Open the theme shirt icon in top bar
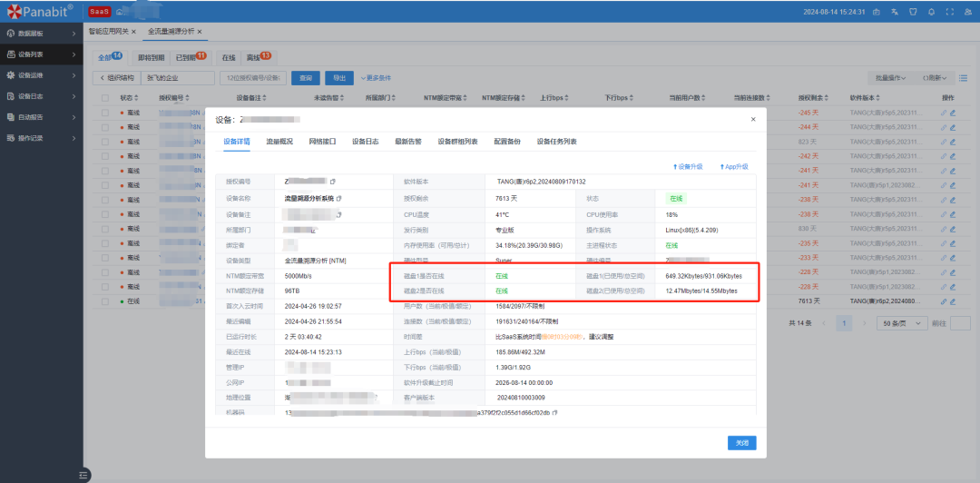Image resolution: width=980 pixels, height=483 pixels. click(913, 11)
